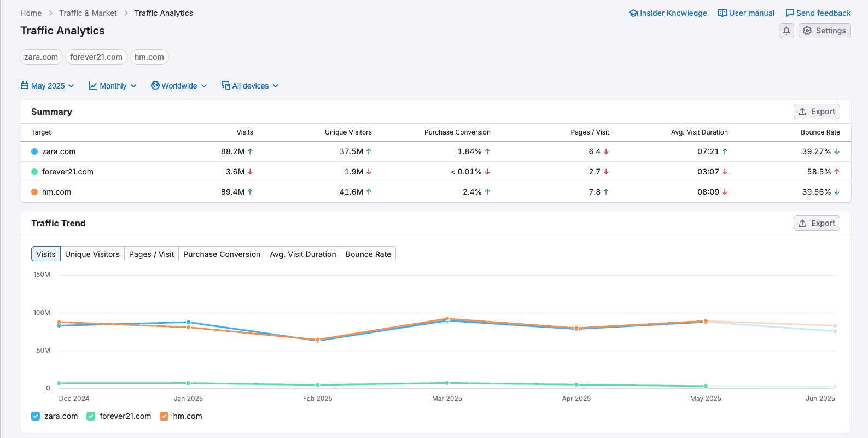Switch to the Pages / Visit tab
This screenshot has height=438, width=868.
pos(152,254)
